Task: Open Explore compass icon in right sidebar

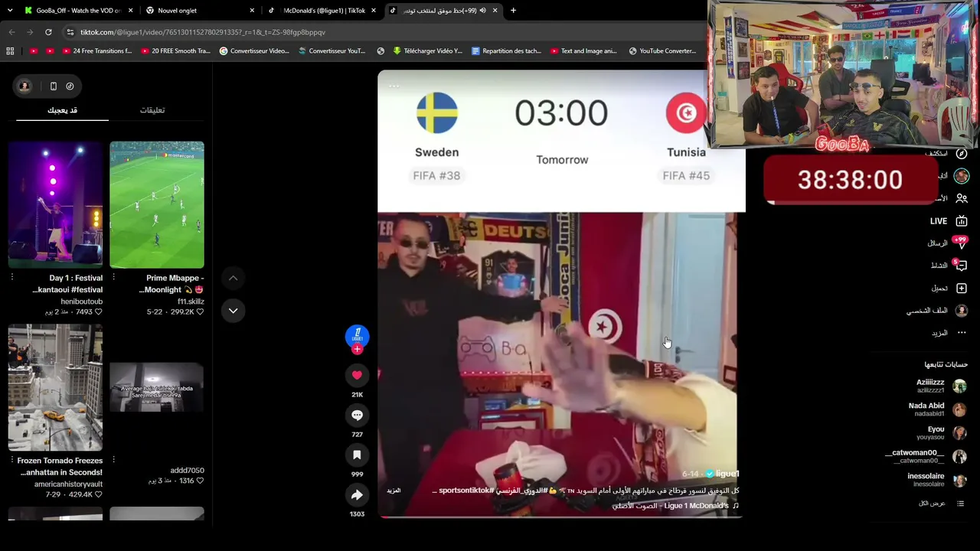Action: [962, 153]
